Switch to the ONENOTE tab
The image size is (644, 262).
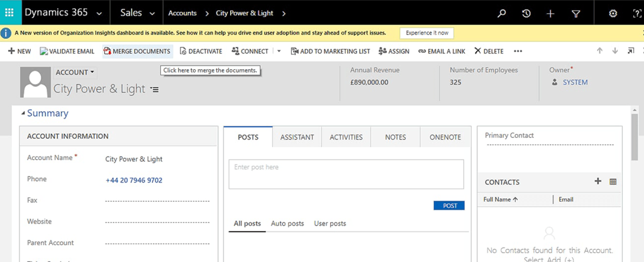(x=445, y=138)
